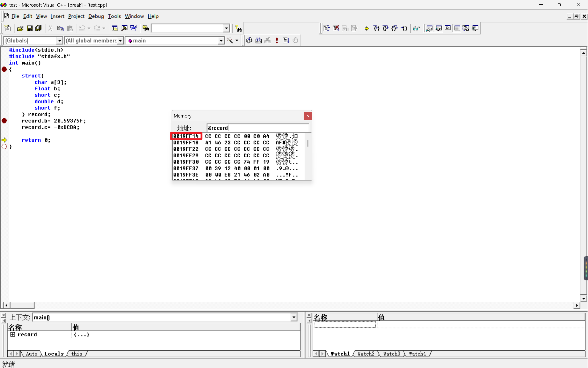Switch to the Auto variables tab
This screenshot has width=588, height=368.
pyautogui.click(x=32, y=354)
